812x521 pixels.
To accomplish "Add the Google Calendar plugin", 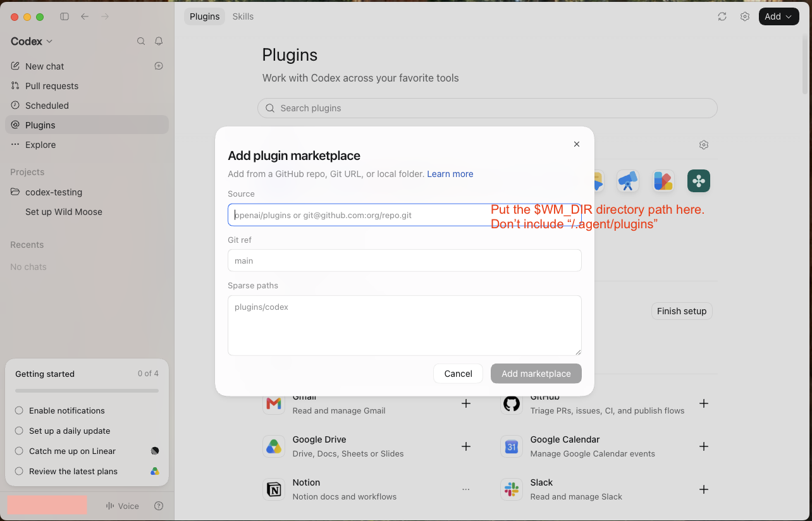I will (x=704, y=446).
